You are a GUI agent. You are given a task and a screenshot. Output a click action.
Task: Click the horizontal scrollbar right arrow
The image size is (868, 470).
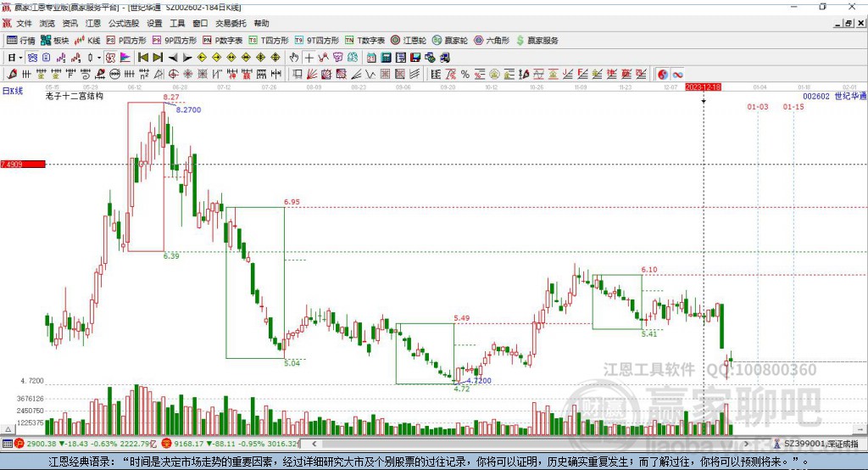click(x=746, y=444)
